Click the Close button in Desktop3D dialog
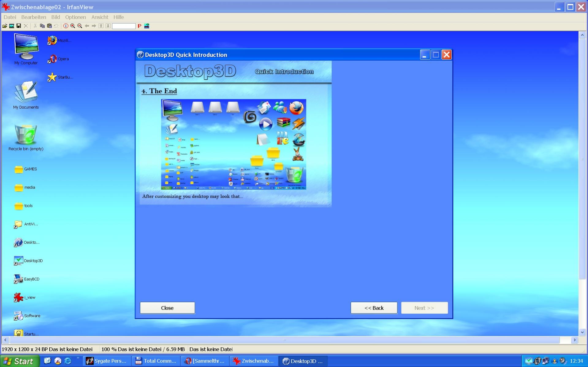588x367 pixels. pyautogui.click(x=167, y=308)
